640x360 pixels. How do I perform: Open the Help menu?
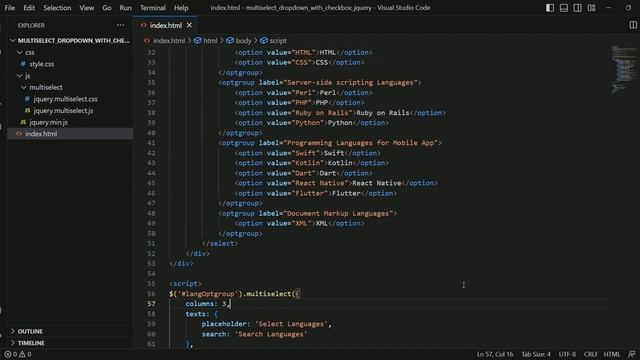[181, 8]
